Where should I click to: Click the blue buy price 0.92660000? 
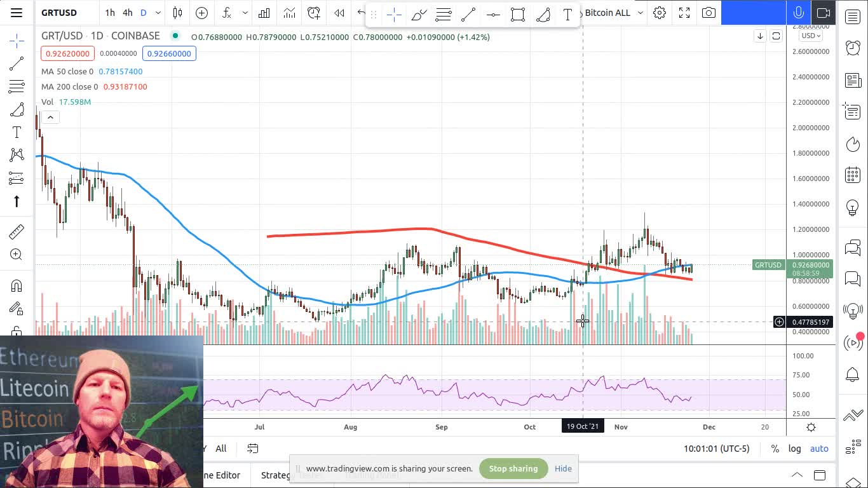pyautogui.click(x=169, y=53)
